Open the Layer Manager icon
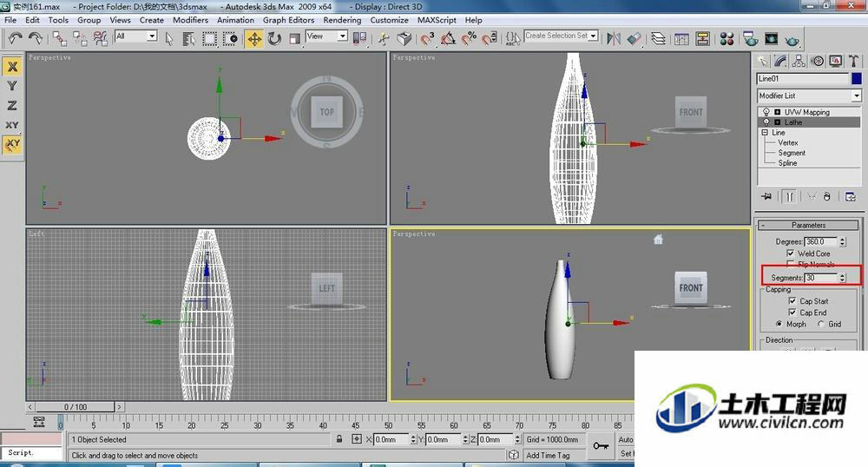 click(x=658, y=38)
